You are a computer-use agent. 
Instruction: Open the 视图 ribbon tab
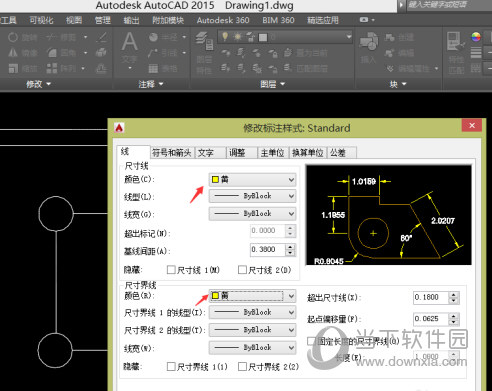point(74,20)
